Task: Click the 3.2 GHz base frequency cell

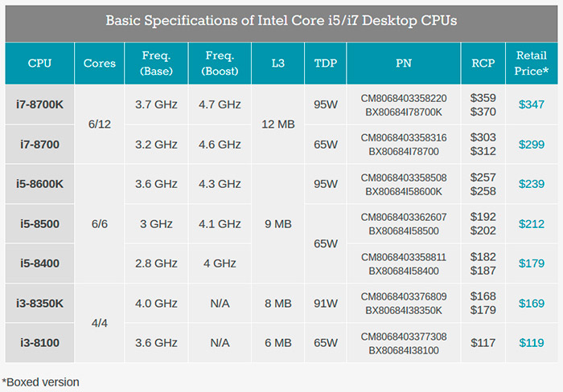Action: pyautogui.click(x=156, y=144)
